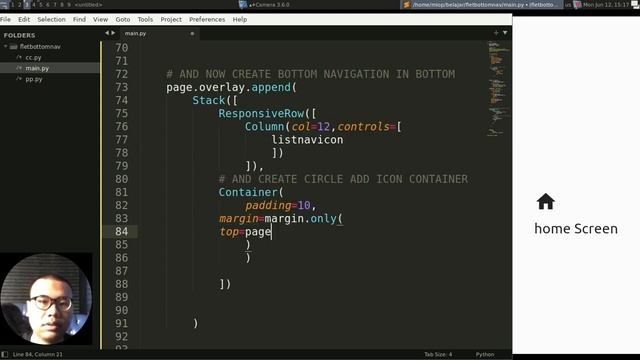This screenshot has height=360, width=640.
Task: Click Container( on line 81
Action: pos(251,192)
